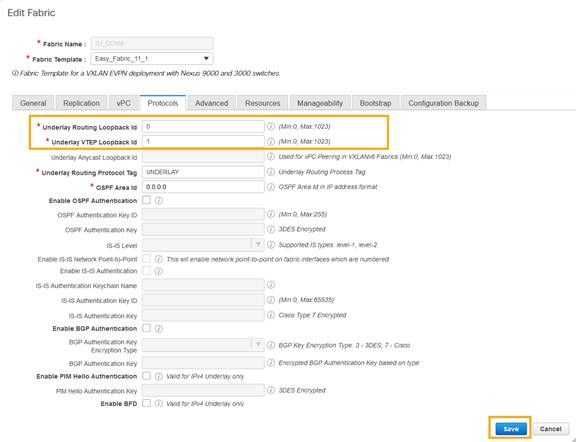Go to the Bootstrap tab

pyautogui.click(x=375, y=103)
